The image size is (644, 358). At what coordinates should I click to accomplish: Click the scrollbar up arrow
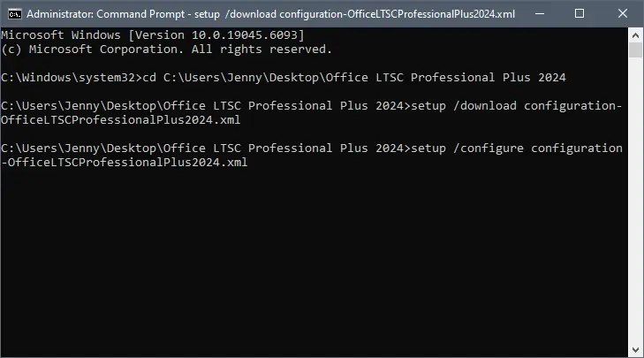tap(635, 35)
